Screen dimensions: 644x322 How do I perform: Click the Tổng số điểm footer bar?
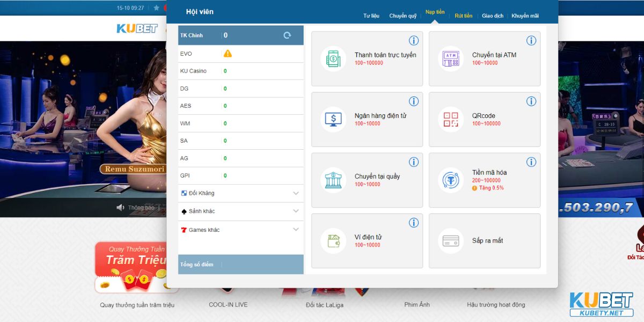pyautogui.click(x=241, y=265)
